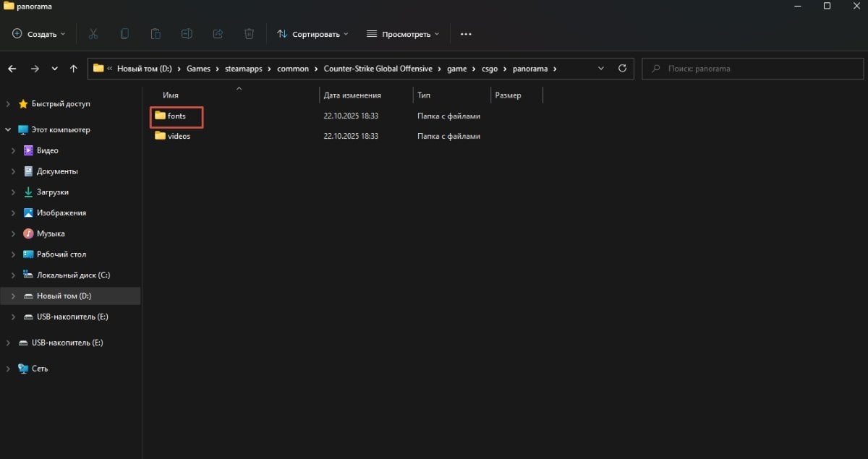
Task: Open the Создать dropdown menu
Action: [x=39, y=34]
